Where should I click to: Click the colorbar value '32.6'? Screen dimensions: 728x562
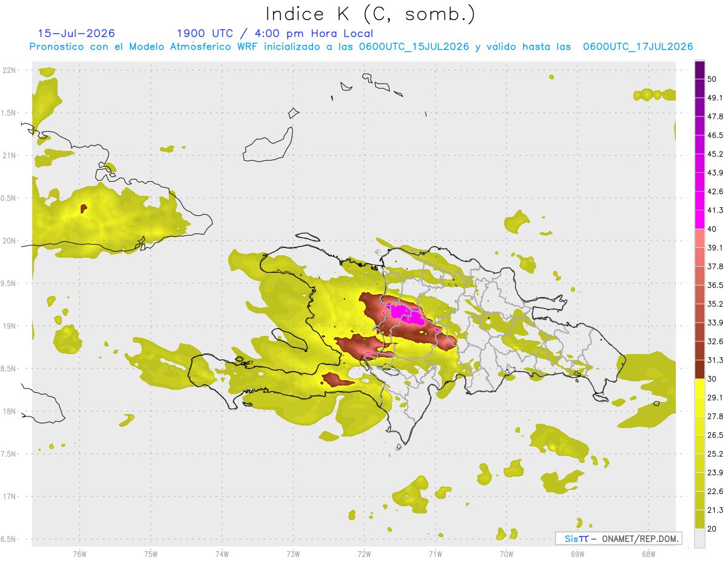tap(715, 341)
